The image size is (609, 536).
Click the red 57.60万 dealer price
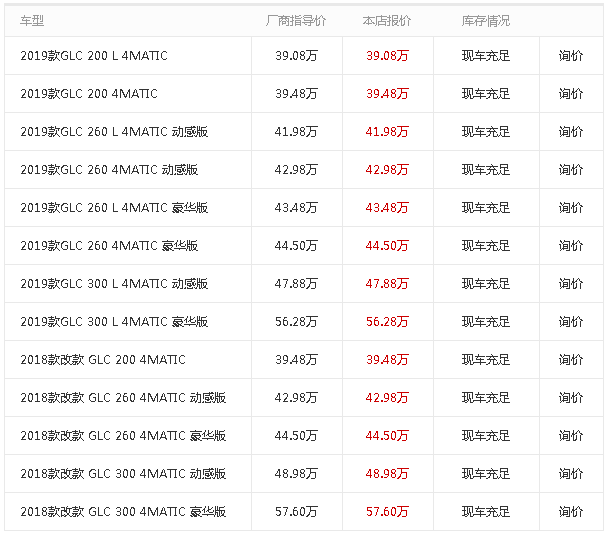[x=387, y=512]
